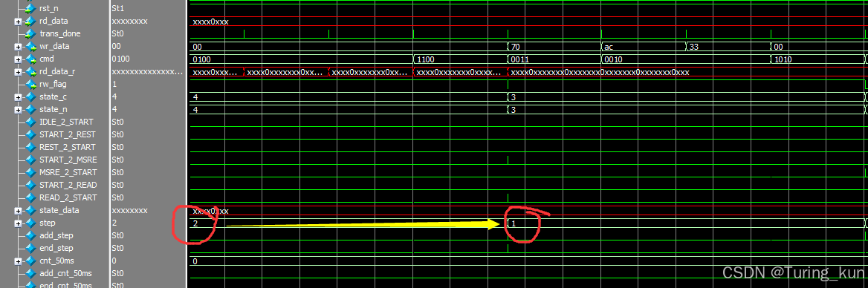Image resolution: width=868 pixels, height=288 pixels.
Task: Click the St0 value of trans_done
Action: 117,33
